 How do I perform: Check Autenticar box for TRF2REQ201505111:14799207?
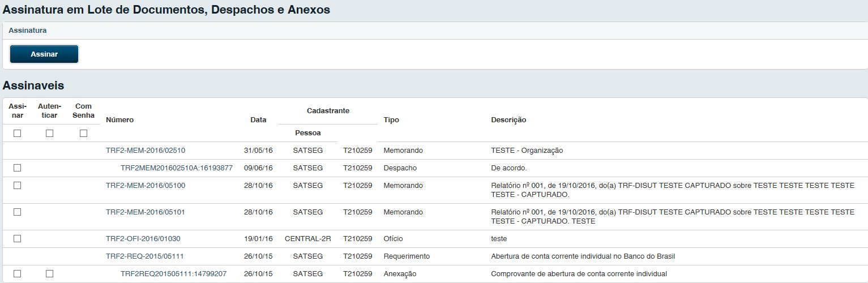pos(49,274)
